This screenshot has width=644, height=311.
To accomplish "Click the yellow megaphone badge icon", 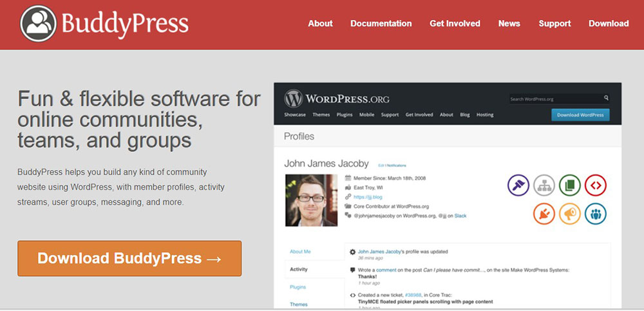I will pyautogui.click(x=569, y=213).
